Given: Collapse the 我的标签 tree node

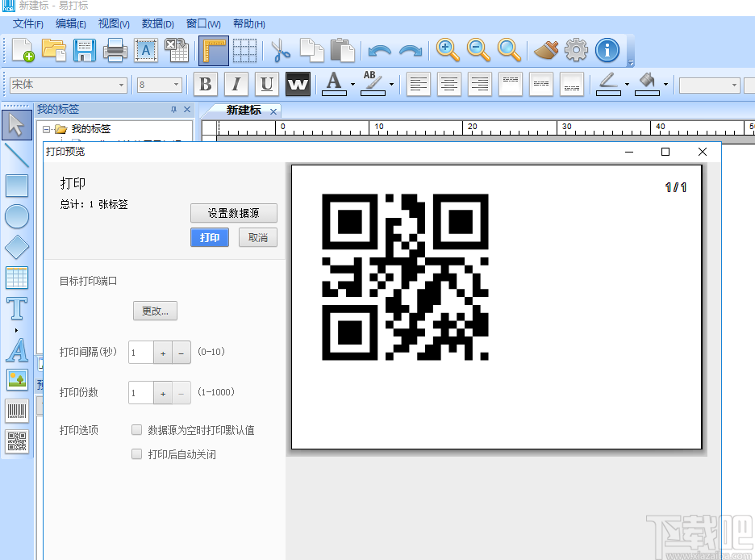Looking at the screenshot, I should pos(46,129).
